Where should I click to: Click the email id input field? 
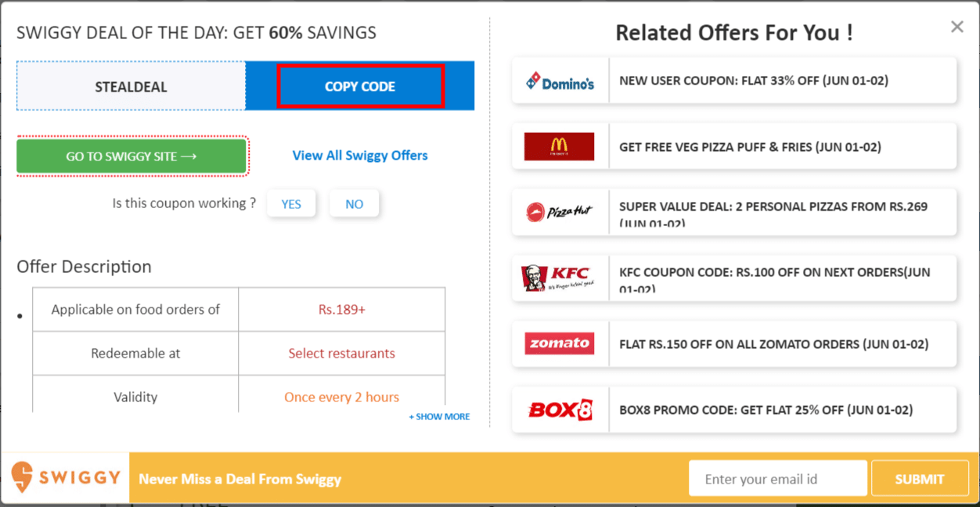pos(777,478)
